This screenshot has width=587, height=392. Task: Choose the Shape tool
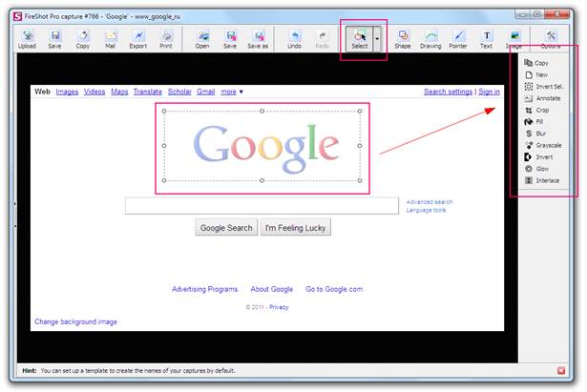(403, 38)
